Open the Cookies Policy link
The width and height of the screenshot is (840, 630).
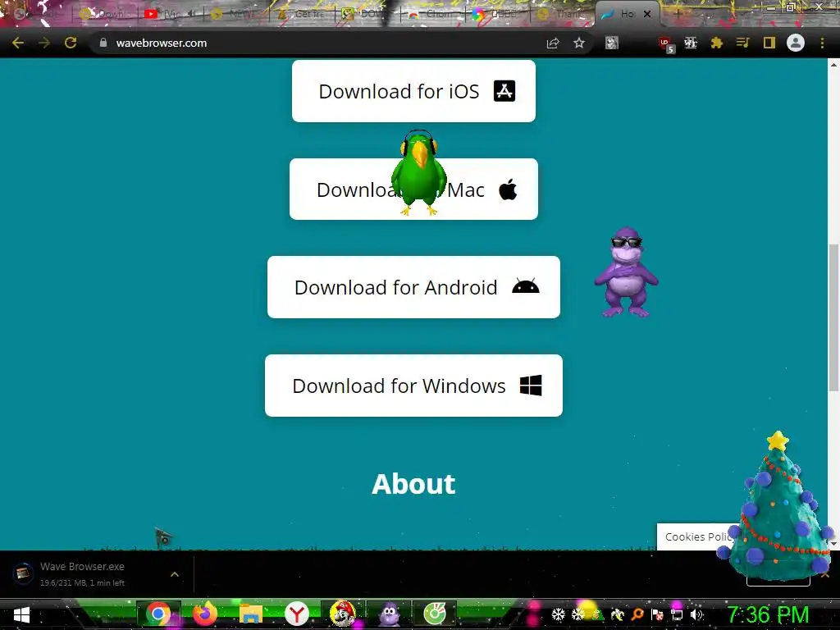(x=696, y=536)
